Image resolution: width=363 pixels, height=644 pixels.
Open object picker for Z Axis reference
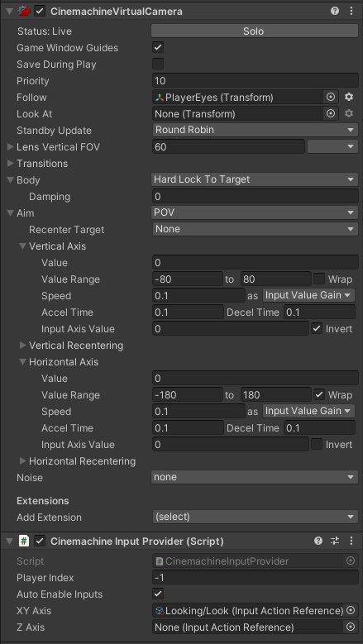[x=351, y=627]
